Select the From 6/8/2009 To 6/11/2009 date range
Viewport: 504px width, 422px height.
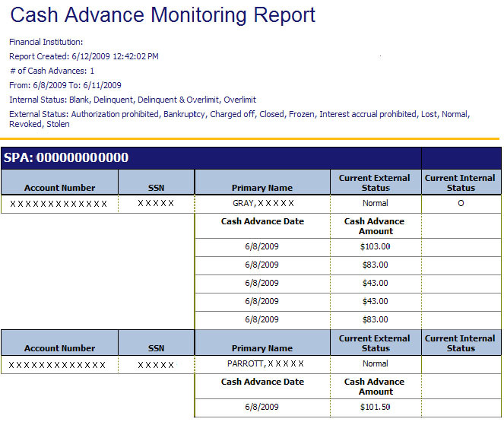(65, 85)
